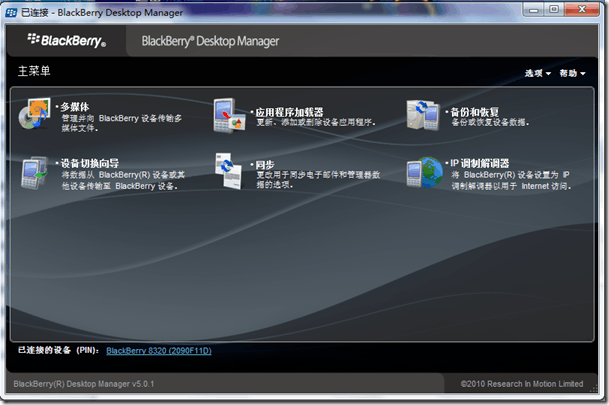The width and height of the screenshot is (609, 405).
Task: Maximize the Desktop Manager window
Action: coord(554,9)
